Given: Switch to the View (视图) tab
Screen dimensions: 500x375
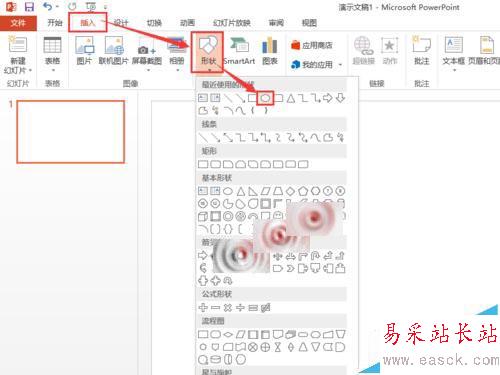Looking at the screenshot, I should tap(309, 23).
